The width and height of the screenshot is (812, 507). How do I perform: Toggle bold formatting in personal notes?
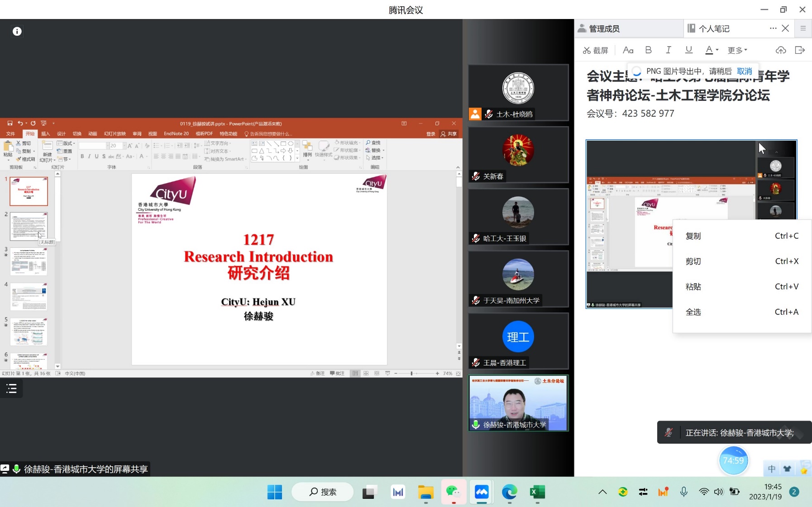pos(648,50)
